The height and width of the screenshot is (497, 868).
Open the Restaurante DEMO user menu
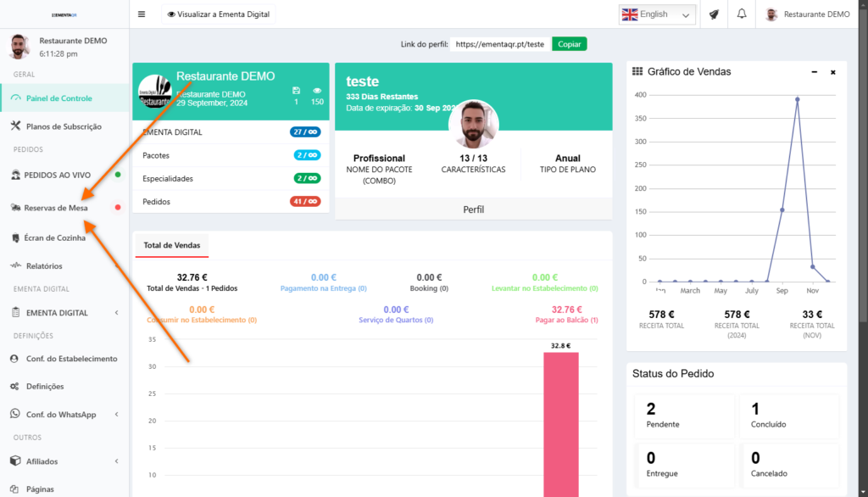(x=808, y=14)
